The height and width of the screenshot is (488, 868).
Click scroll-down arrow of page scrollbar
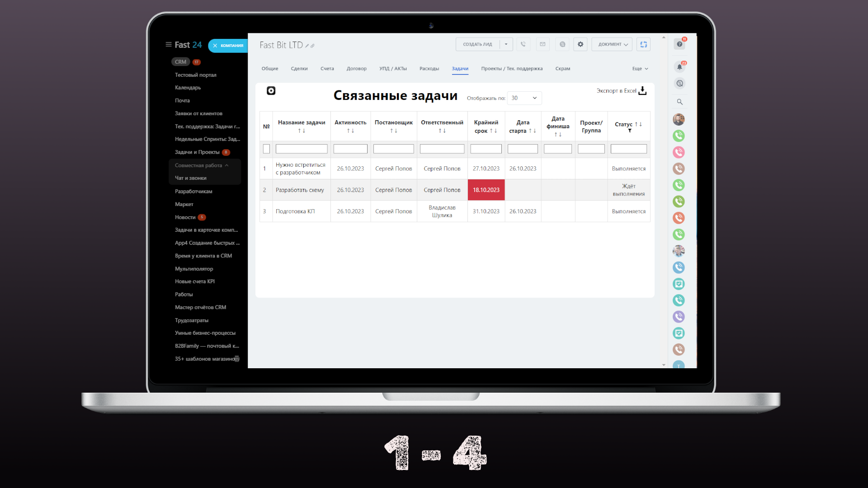pos(664,365)
